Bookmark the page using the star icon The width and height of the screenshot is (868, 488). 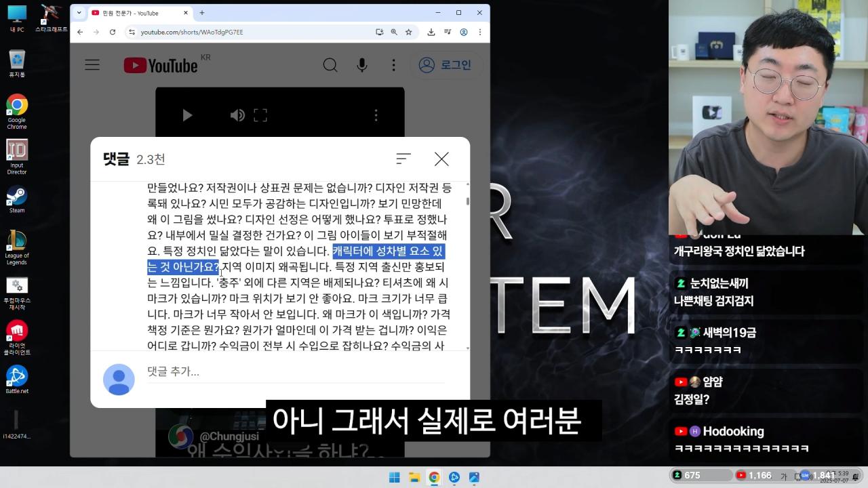tap(408, 32)
